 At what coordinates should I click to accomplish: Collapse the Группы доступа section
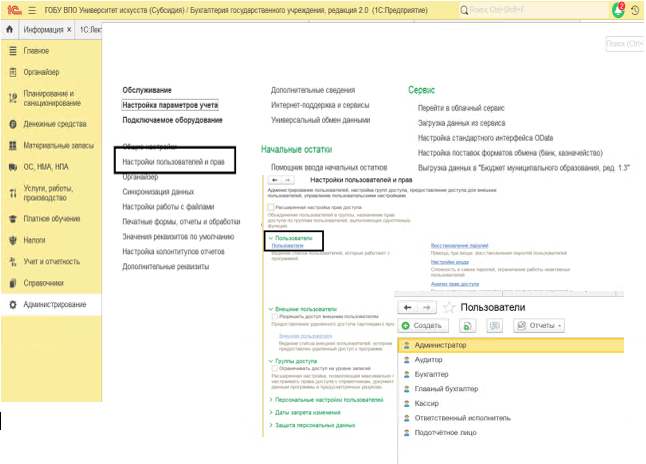click(x=271, y=361)
